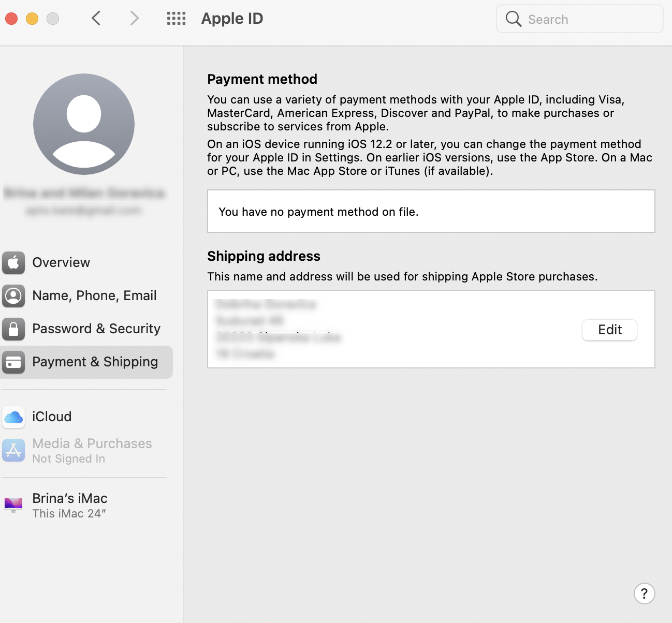Edit the shipping address
This screenshot has height=623, width=672.
coord(610,330)
